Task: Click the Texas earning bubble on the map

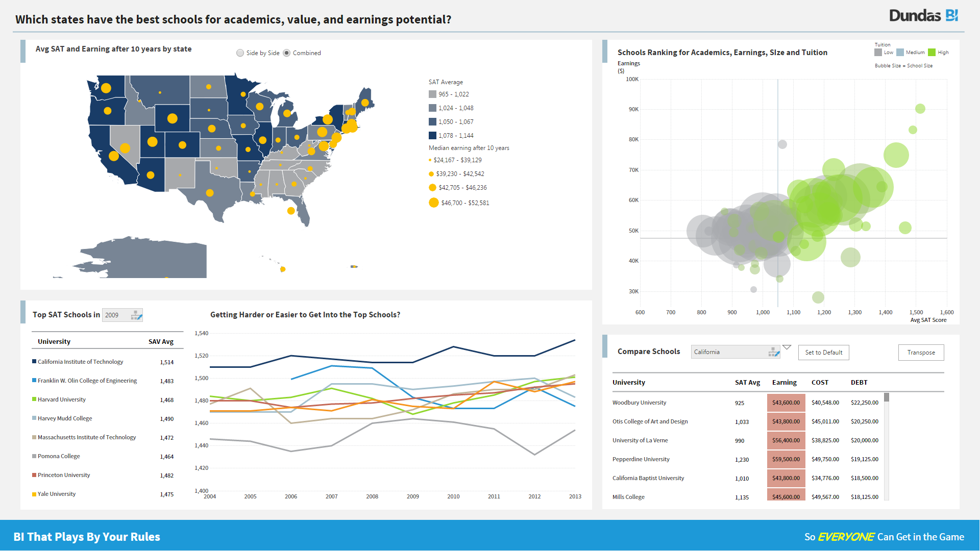Action: click(x=210, y=193)
